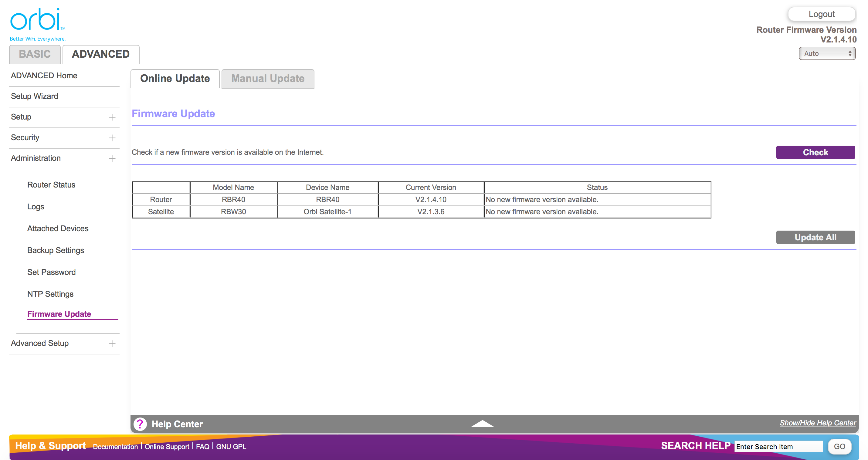Image resolution: width=868 pixels, height=460 pixels.
Task: Expand the Security section plus icon
Action: pos(112,138)
